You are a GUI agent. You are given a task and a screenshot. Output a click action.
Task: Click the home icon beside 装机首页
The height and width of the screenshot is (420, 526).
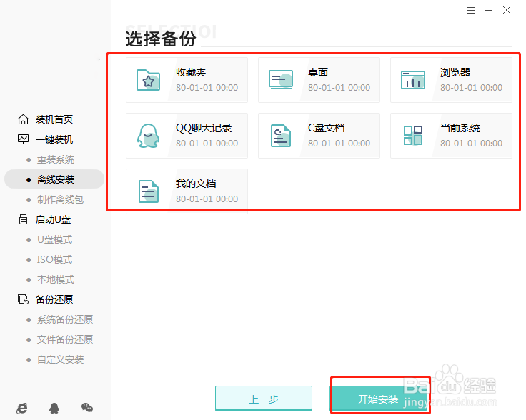[x=23, y=119]
